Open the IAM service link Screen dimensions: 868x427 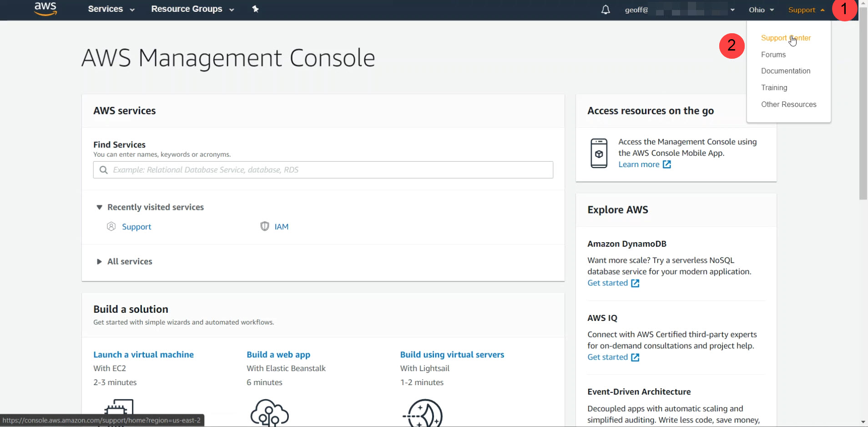click(x=281, y=227)
